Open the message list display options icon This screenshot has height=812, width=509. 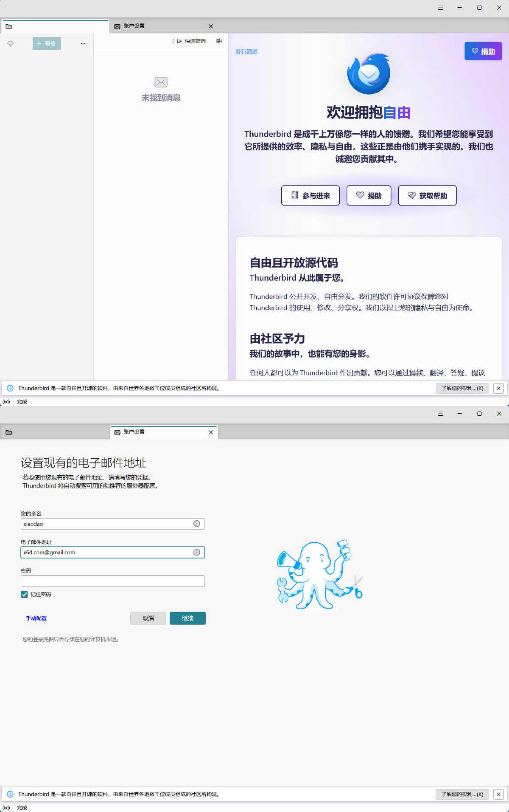coord(219,41)
